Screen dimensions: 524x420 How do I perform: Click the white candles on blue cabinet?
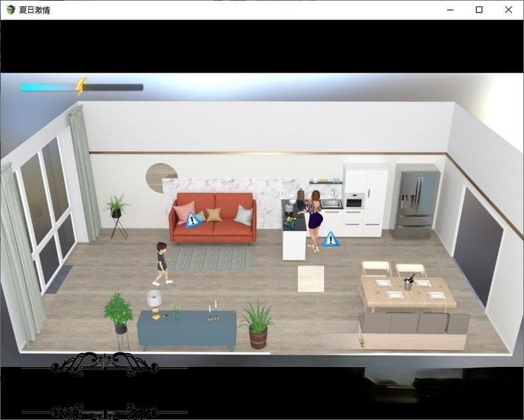[212, 311]
